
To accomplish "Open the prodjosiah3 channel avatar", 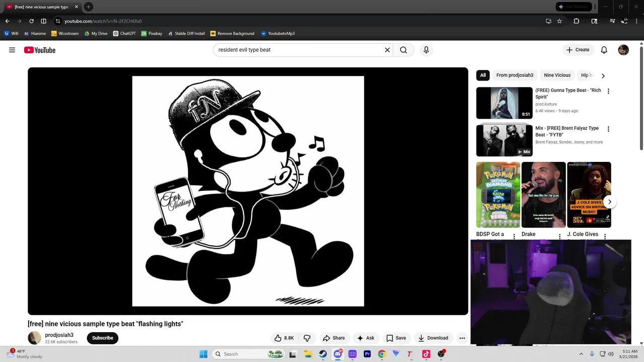I will pyautogui.click(x=34, y=338).
